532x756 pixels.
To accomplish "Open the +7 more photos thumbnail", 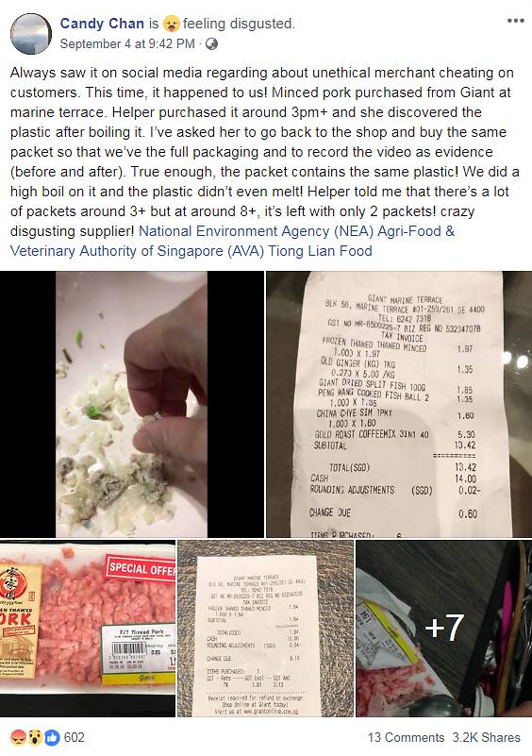I will 444,629.
